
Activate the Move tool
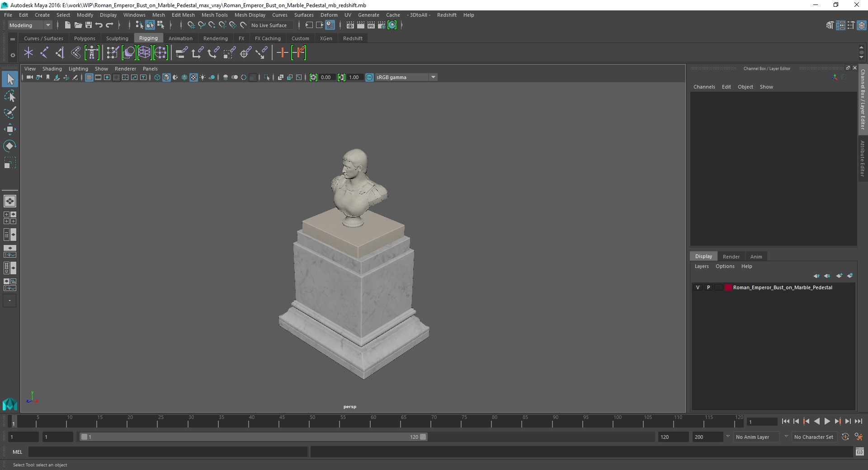(x=9, y=129)
